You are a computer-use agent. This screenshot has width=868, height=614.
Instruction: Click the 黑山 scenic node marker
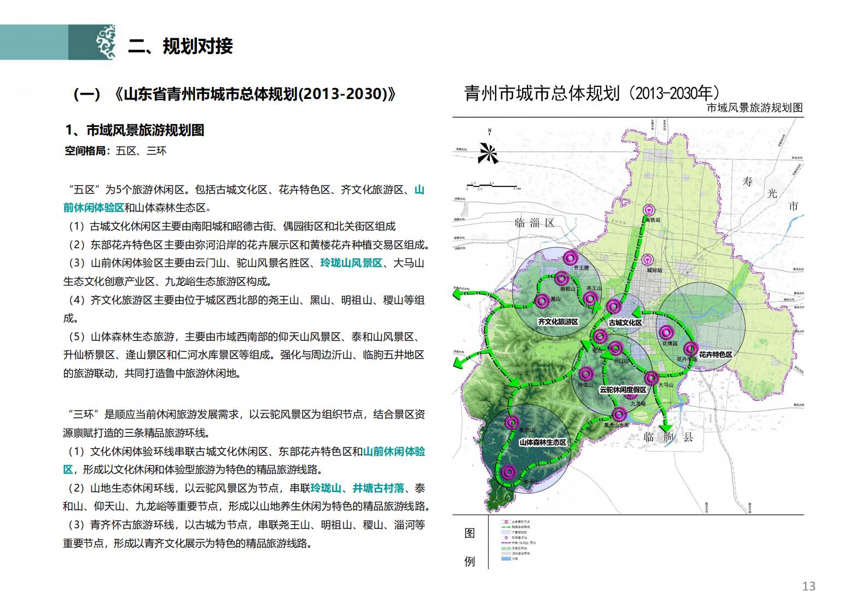coord(542,300)
